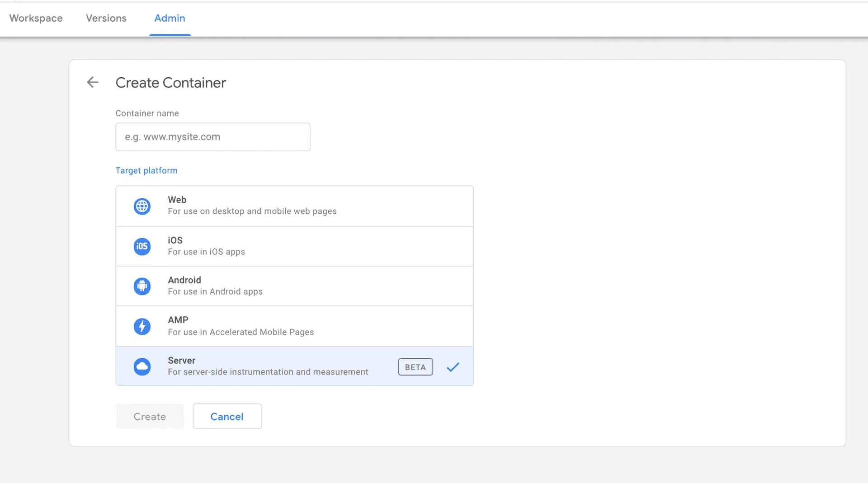Click the Container name label

click(147, 113)
